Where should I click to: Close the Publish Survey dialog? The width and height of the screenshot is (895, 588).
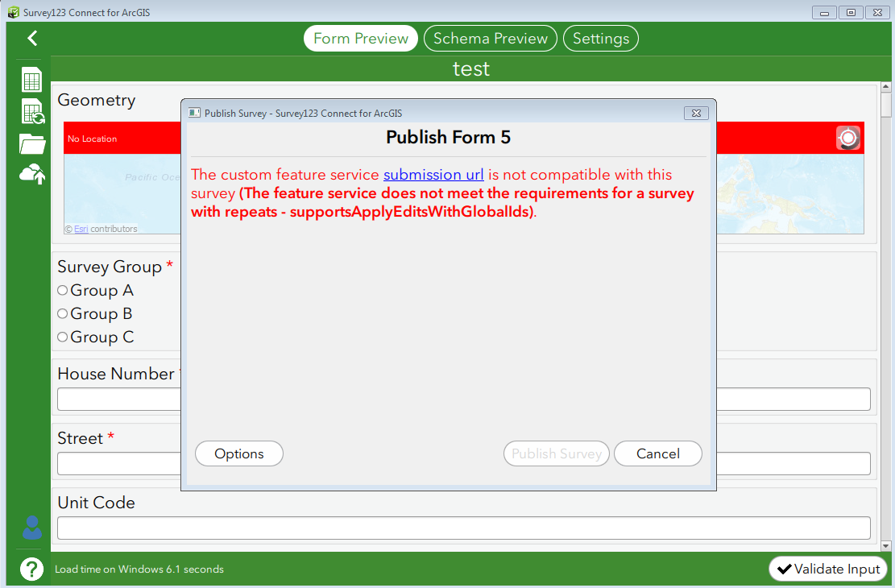click(x=696, y=113)
